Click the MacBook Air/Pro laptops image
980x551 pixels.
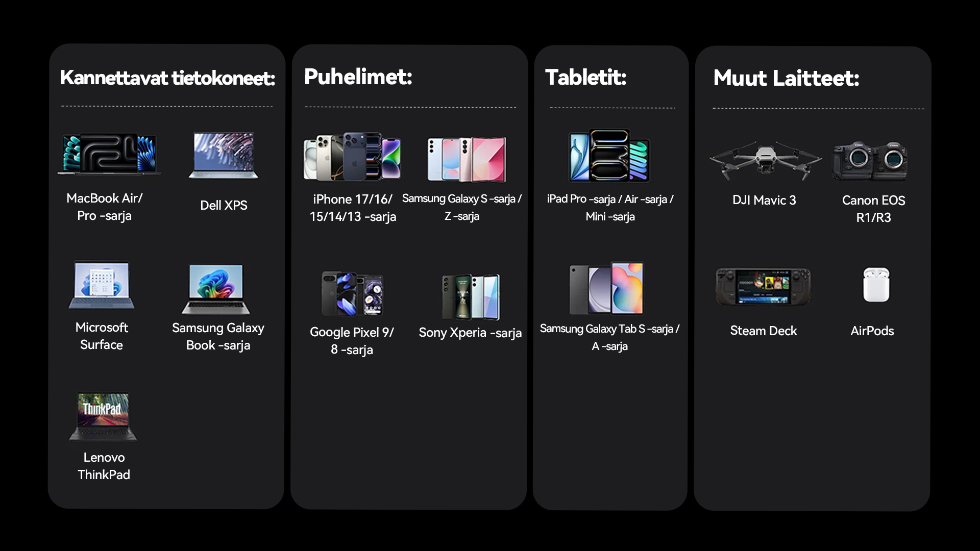coord(109,154)
